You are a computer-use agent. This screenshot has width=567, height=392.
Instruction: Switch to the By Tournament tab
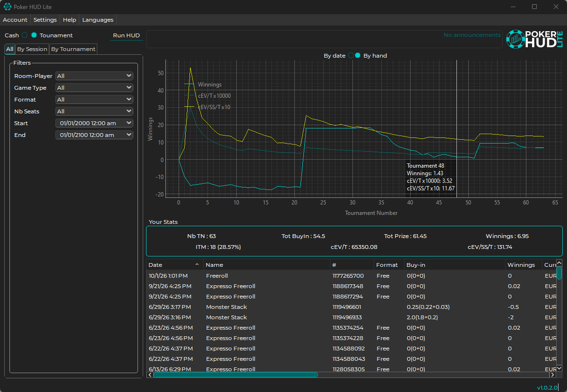point(73,49)
